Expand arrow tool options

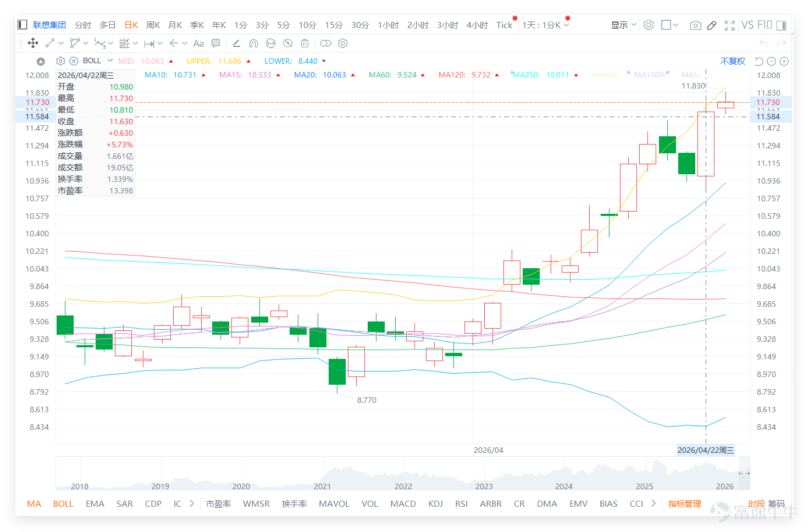(185, 43)
